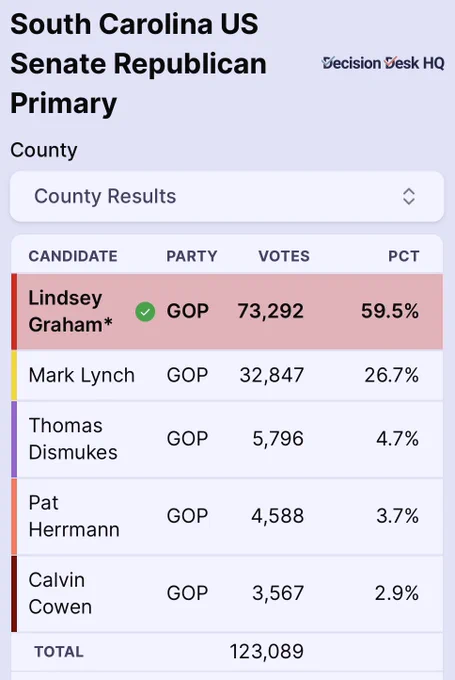Select the Pat Herrmann row
455x680 pixels.
point(227,516)
